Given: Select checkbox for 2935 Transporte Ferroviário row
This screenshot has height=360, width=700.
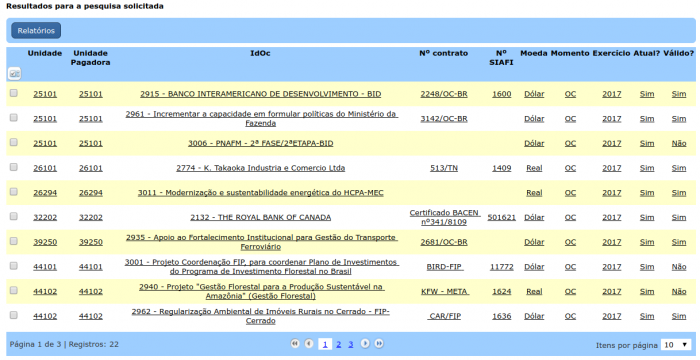Looking at the screenshot, I should pyautogui.click(x=14, y=241).
